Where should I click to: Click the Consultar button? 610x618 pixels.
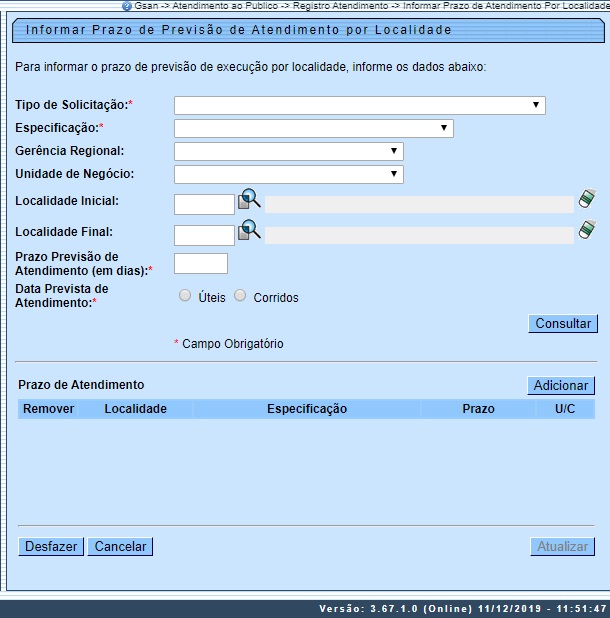click(563, 324)
